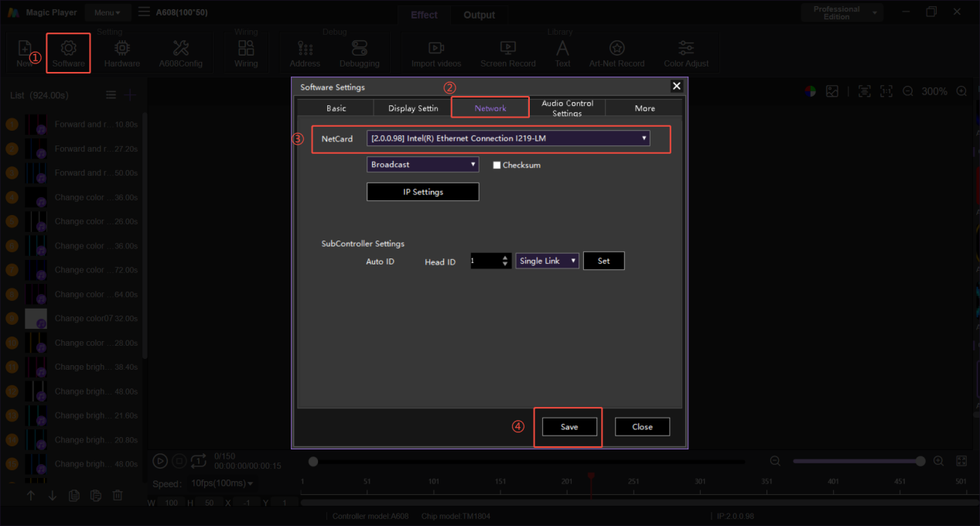980x526 pixels.
Task: Save the software settings
Action: pos(569,427)
